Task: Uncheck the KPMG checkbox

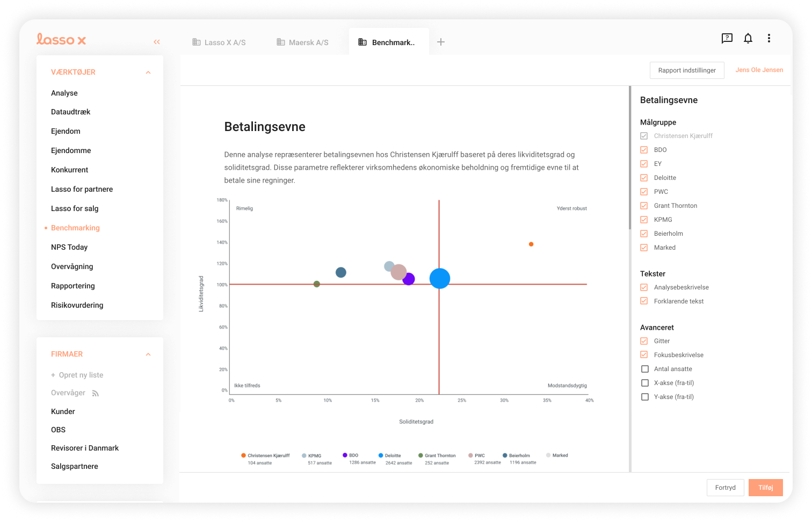Action: [x=644, y=220]
